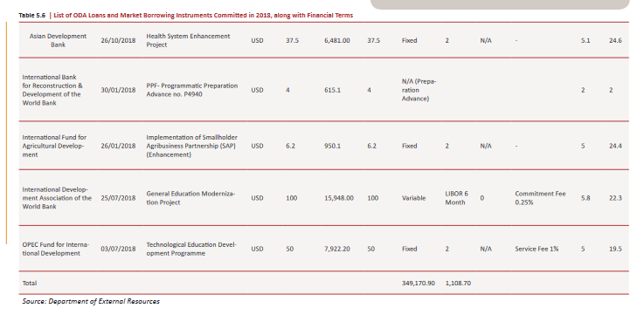Select the value 5.1
The width and height of the screenshot is (644, 315).
click(585, 41)
